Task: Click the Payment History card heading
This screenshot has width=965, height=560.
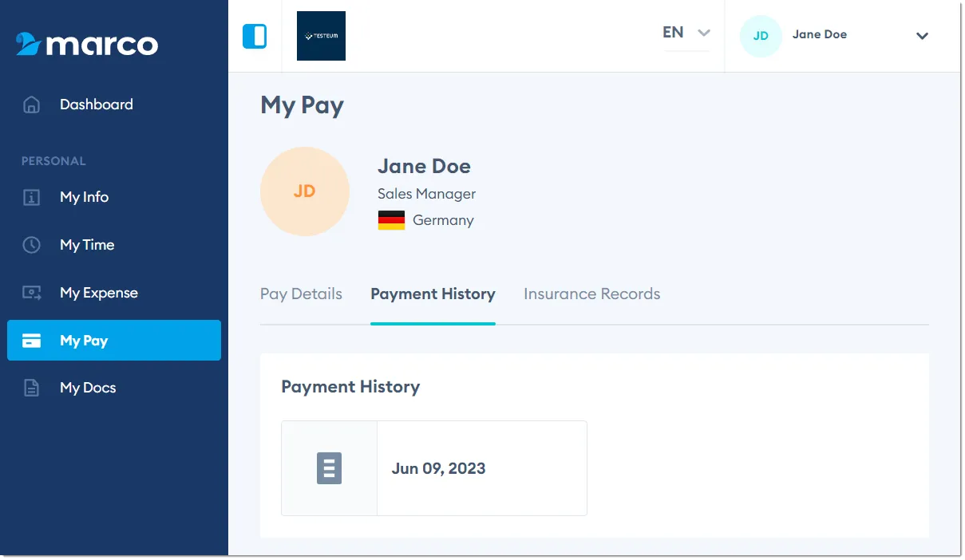Action: click(350, 387)
